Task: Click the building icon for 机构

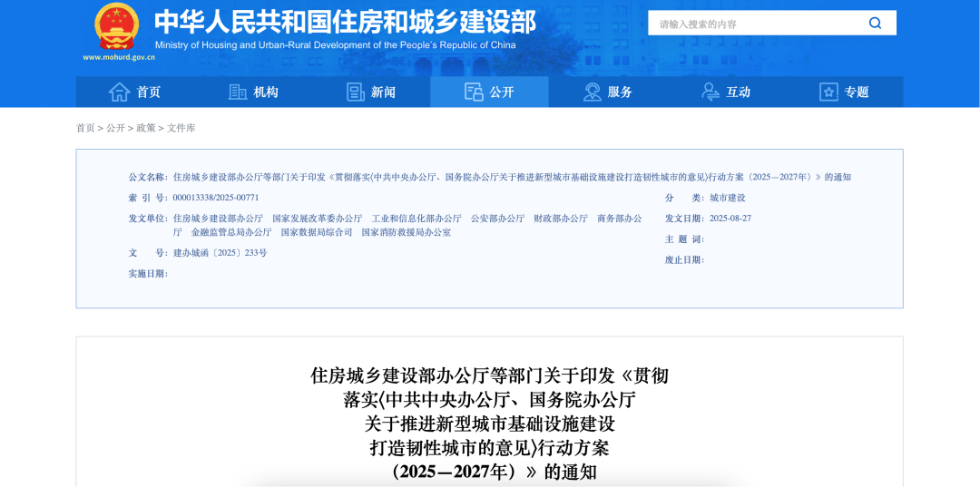Action: tap(238, 92)
